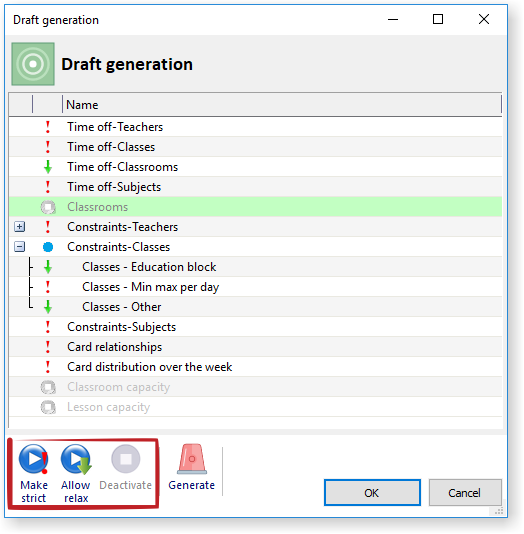The image size is (524, 534).
Task: Click the deactivated icon beside Classroom capacity
Action: click(x=48, y=387)
